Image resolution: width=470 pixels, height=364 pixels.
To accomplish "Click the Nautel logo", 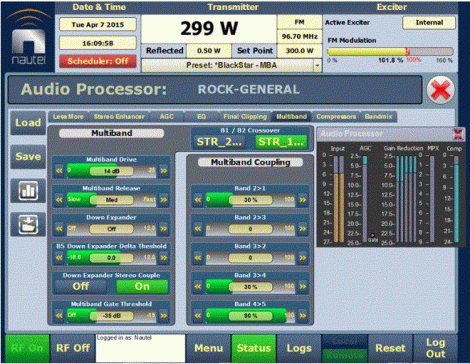I will (x=28, y=37).
